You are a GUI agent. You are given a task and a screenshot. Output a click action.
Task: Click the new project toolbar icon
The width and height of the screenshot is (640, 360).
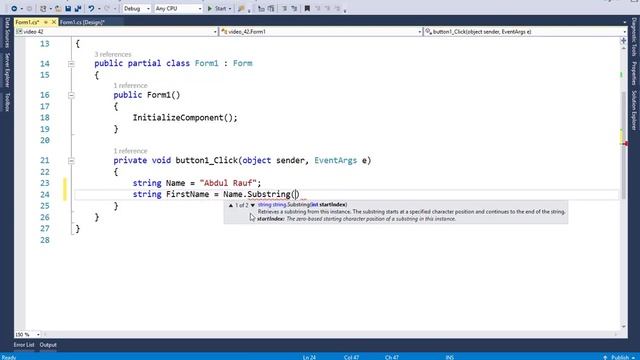pos(43,8)
